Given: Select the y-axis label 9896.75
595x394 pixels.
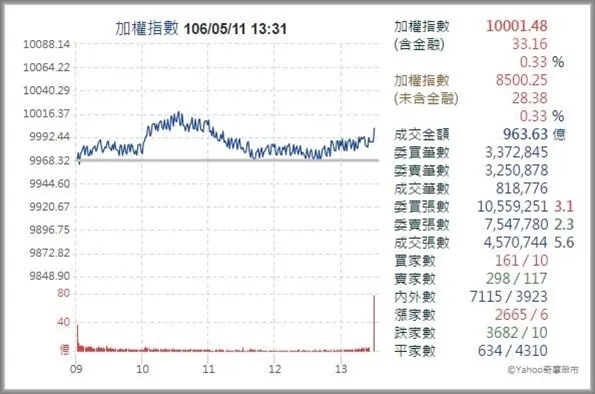Looking at the screenshot, I should (x=50, y=230).
